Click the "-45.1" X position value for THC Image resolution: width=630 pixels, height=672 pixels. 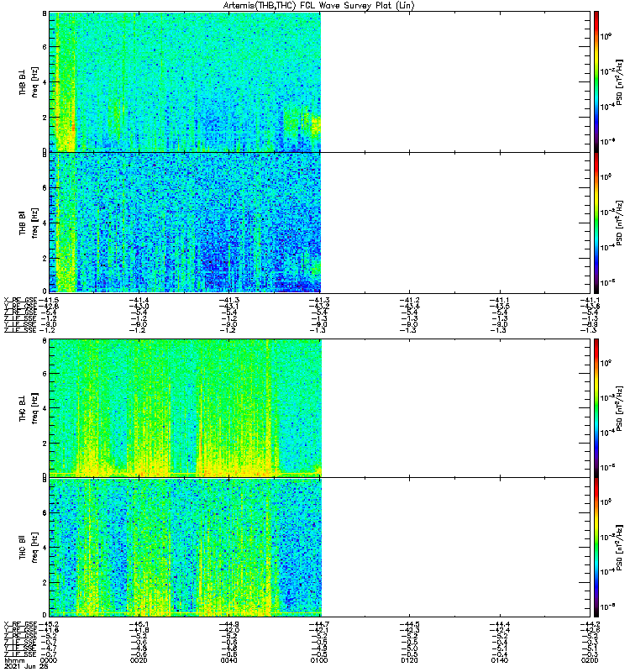click(139, 624)
